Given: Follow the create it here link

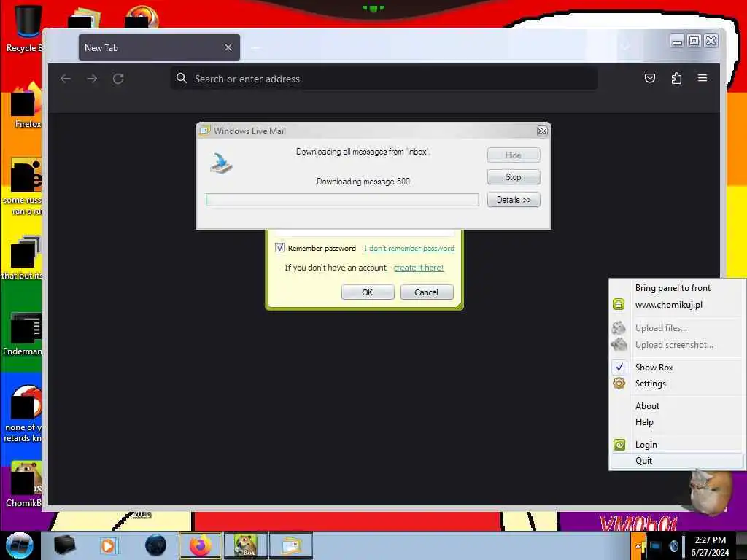Looking at the screenshot, I should click(418, 268).
